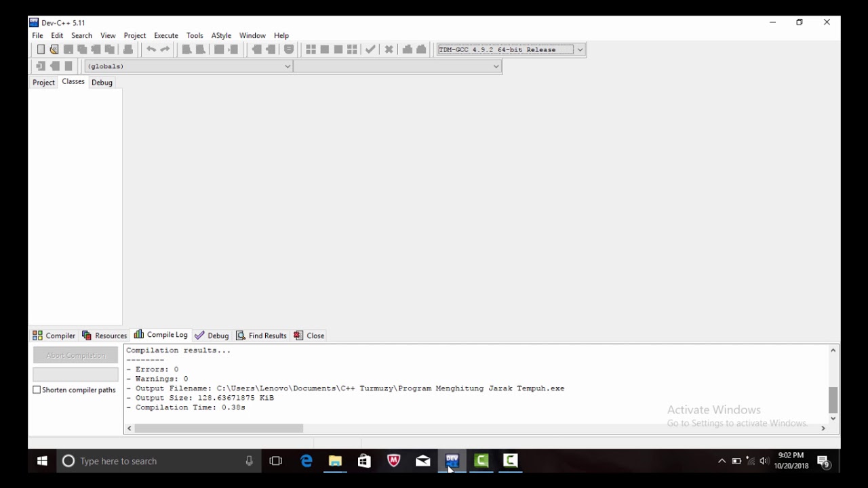Open the Project menu in menu bar
This screenshot has height=488, width=868.
click(135, 35)
